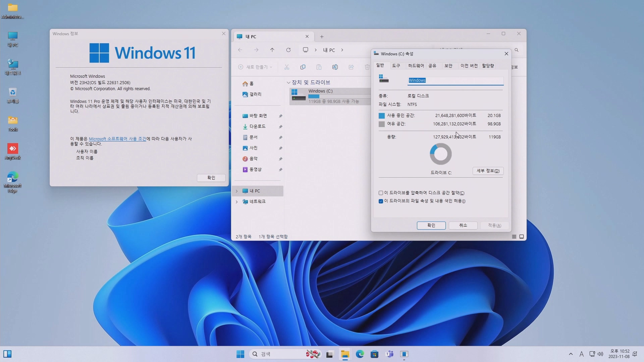The height and width of the screenshot is (362, 644).
Task: Switch to the 이전 버전 tab
Action: tap(469, 66)
